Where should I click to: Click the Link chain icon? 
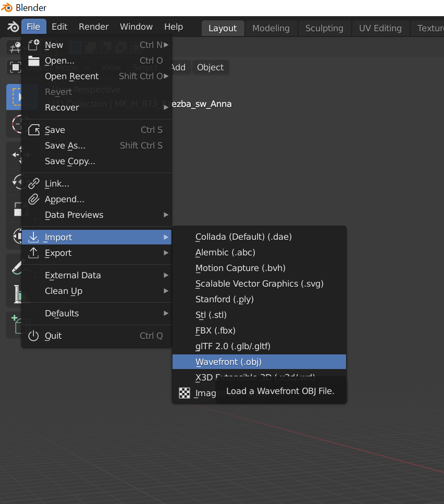[34, 183]
